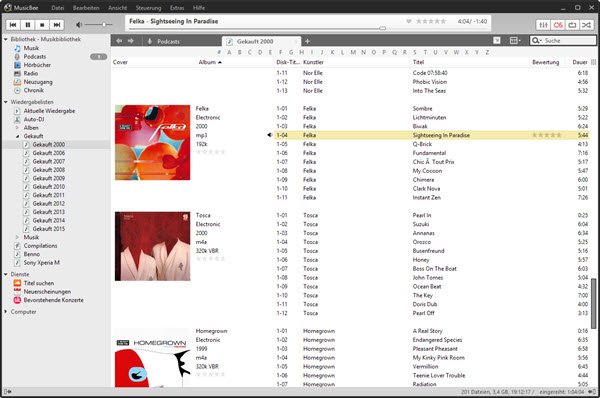The height and width of the screenshot is (398, 600).
Task: Click the Felka album cover
Action: [152, 142]
